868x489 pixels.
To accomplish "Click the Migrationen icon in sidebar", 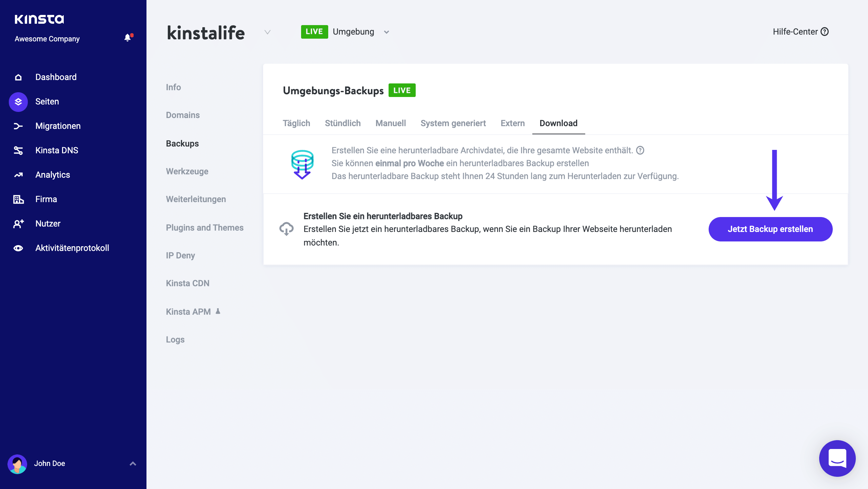I will tap(18, 126).
